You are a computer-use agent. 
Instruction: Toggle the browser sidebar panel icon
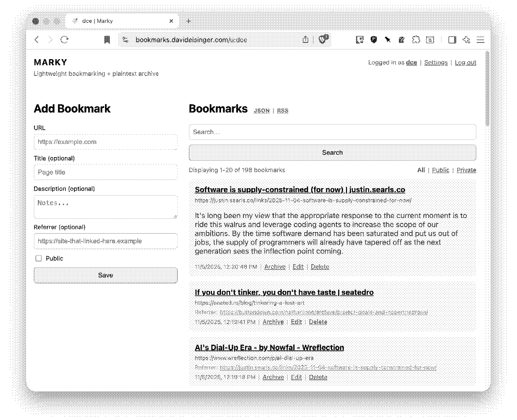pyautogui.click(x=452, y=40)
